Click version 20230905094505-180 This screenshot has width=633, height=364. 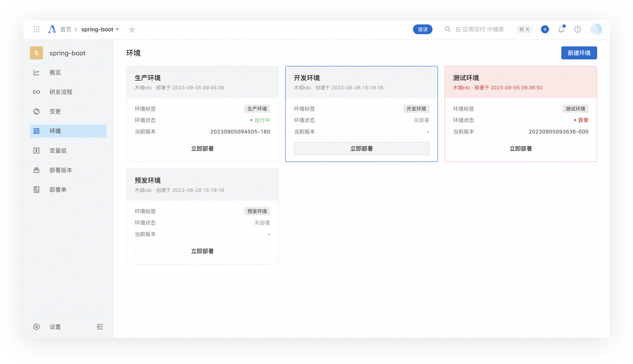240,131
